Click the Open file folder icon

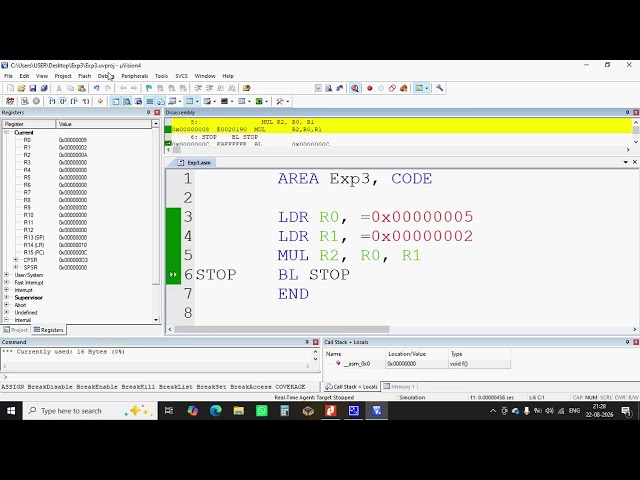(22, 88)
